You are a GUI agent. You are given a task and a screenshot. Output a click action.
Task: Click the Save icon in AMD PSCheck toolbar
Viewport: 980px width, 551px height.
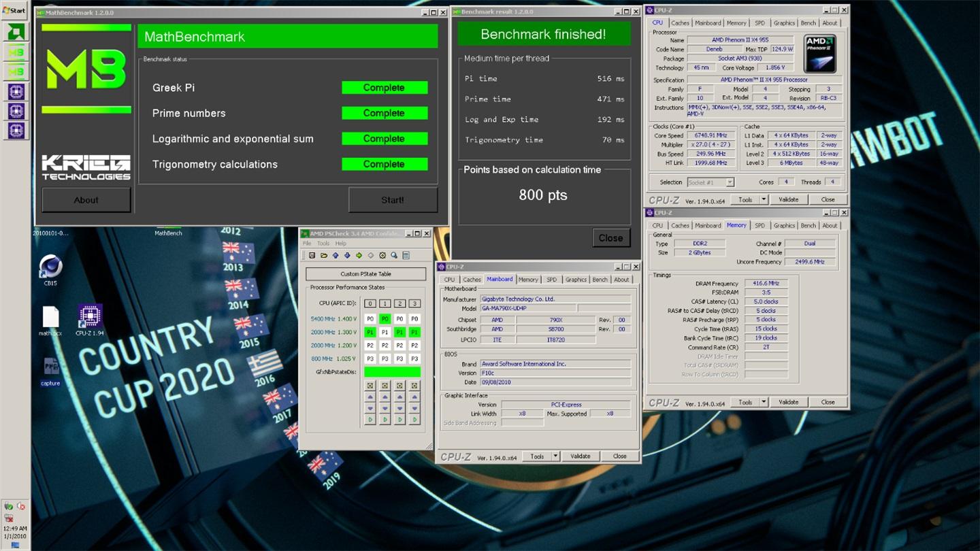tap(312, 256)
